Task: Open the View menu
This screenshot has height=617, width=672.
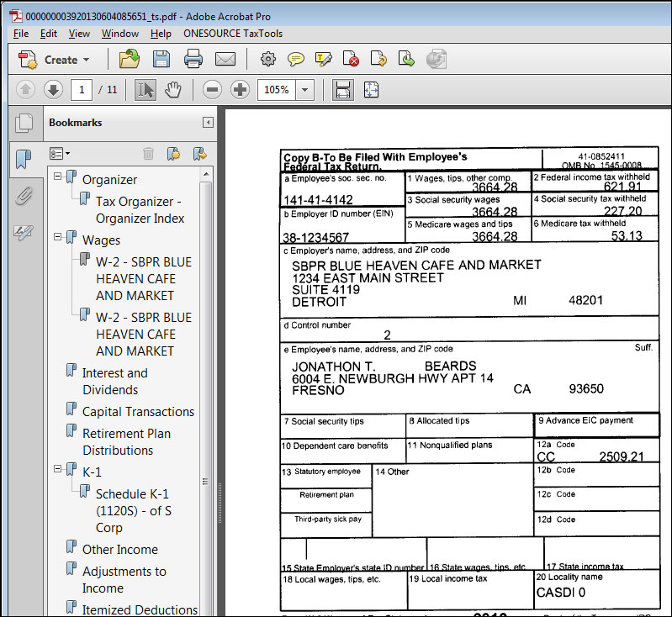Action: click(x=79, y=34)
